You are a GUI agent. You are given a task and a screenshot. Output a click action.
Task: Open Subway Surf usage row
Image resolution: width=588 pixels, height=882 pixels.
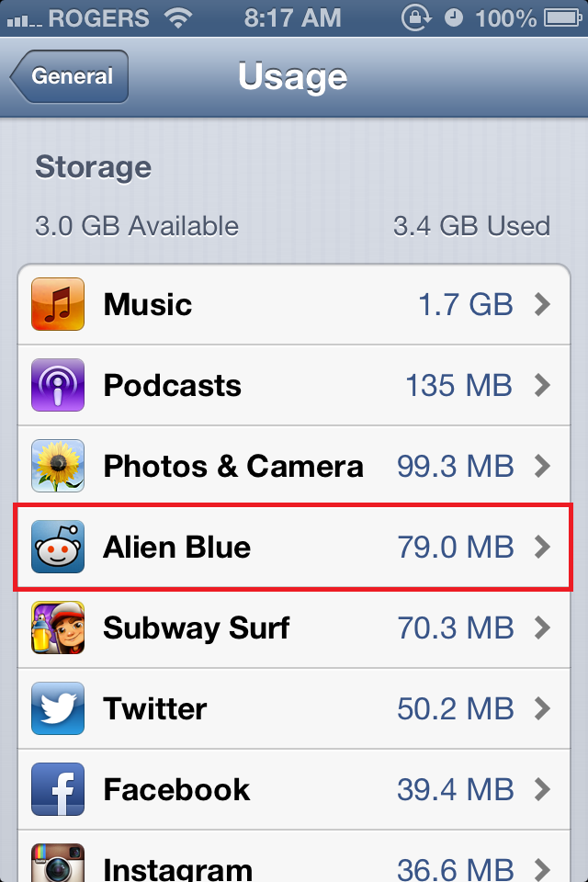pos(294,628)
